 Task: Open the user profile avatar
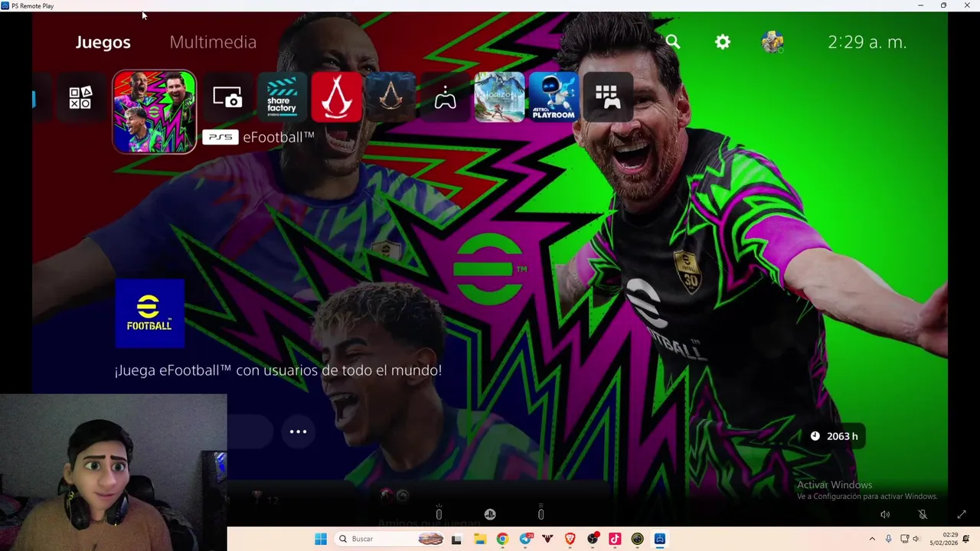[773, 42]
